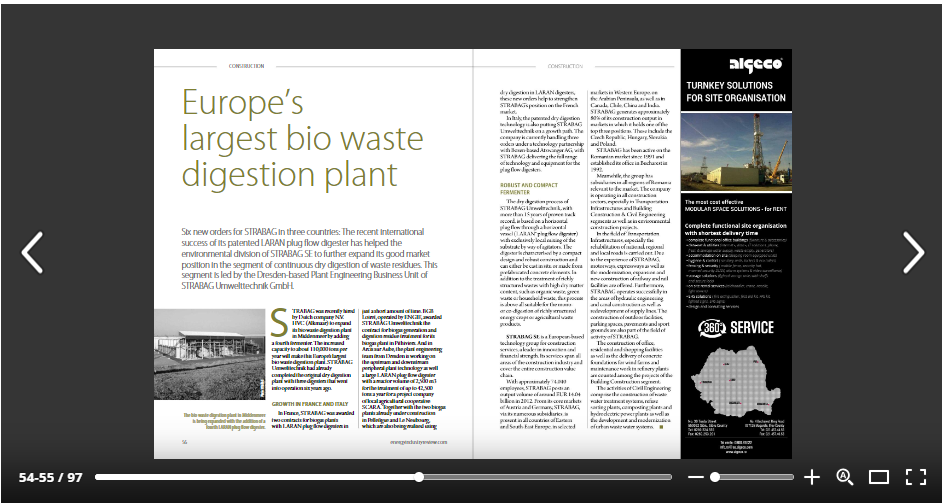Click the energyindustryreview.com footer link

(419, 442)
